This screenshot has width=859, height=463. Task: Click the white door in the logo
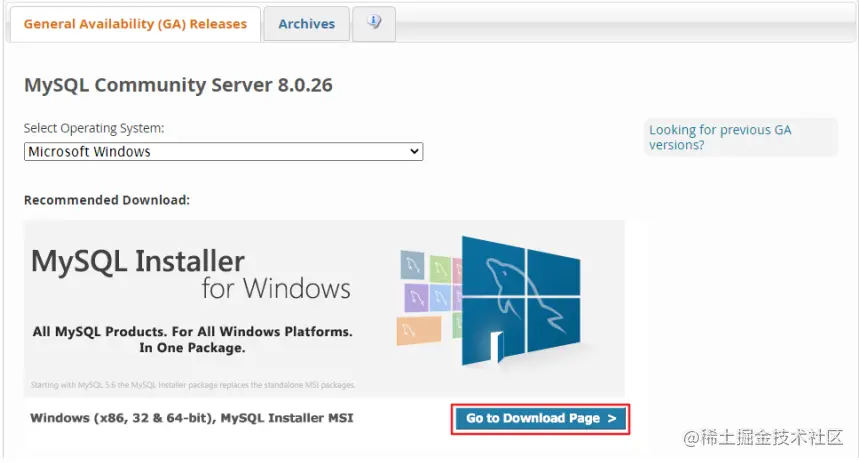496,347
